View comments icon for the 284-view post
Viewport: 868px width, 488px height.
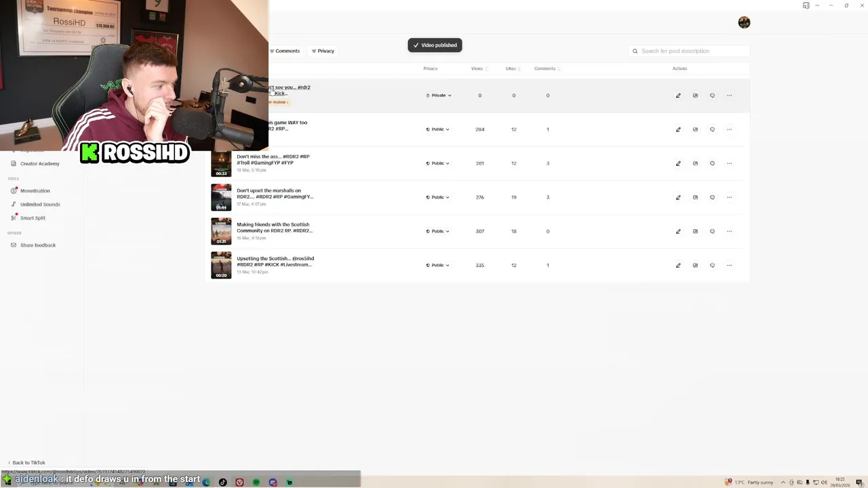coord(712,129)
